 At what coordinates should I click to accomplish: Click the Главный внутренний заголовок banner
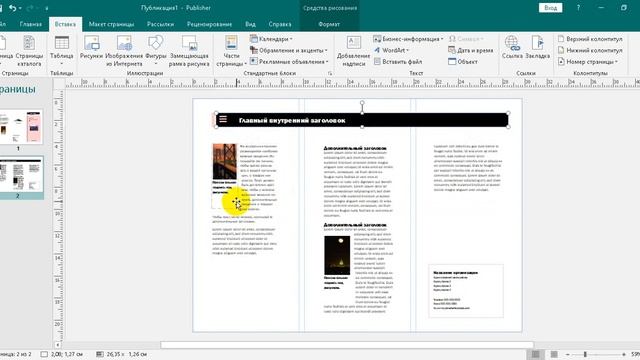pos(362,120)
